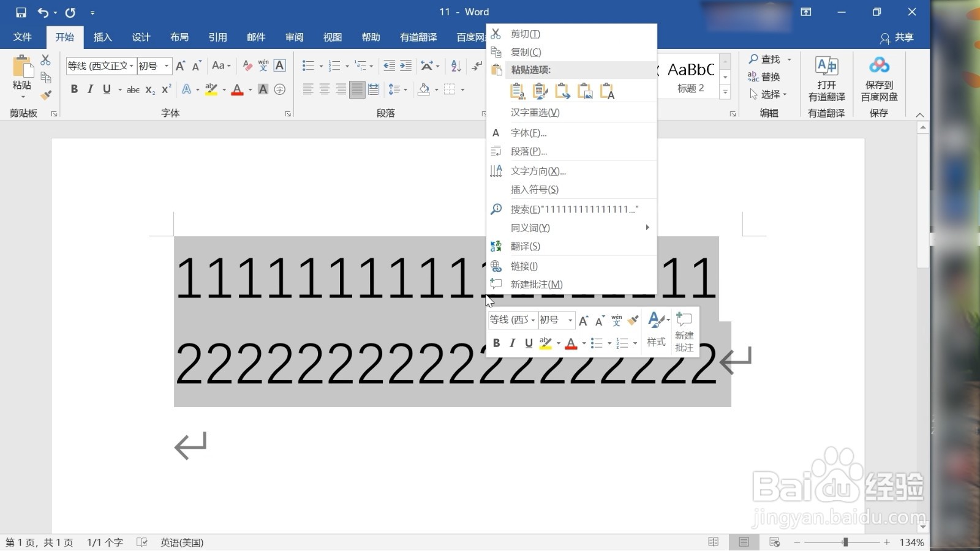Redo the last action in title bar
980x551 pixels.
pos(70,12)
